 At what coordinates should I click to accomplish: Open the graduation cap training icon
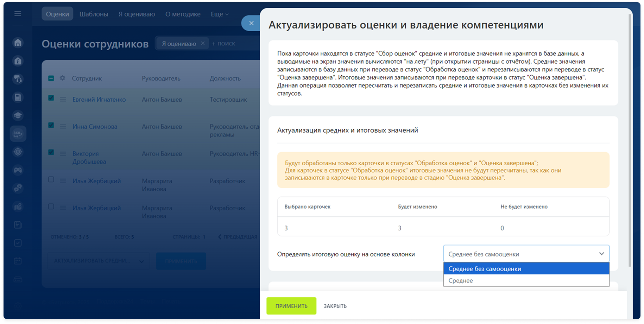pyautogui.click(x=18, y=115)
